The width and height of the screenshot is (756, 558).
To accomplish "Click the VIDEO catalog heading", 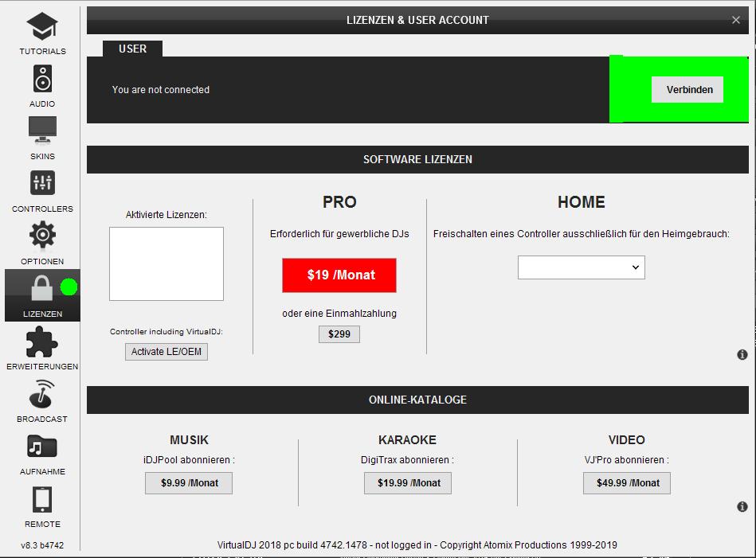I will (x=627, y=440).
